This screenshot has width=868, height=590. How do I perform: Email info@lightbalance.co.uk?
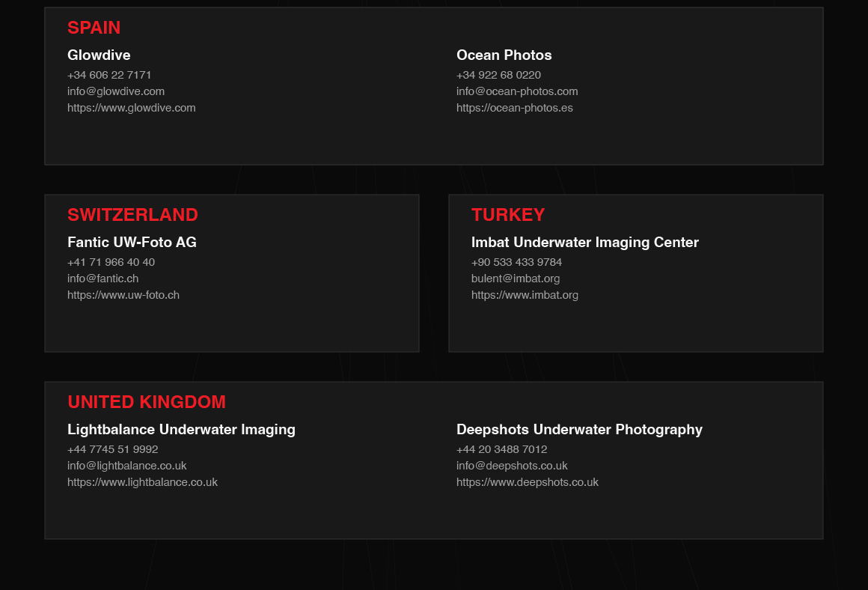coord(126,466)
